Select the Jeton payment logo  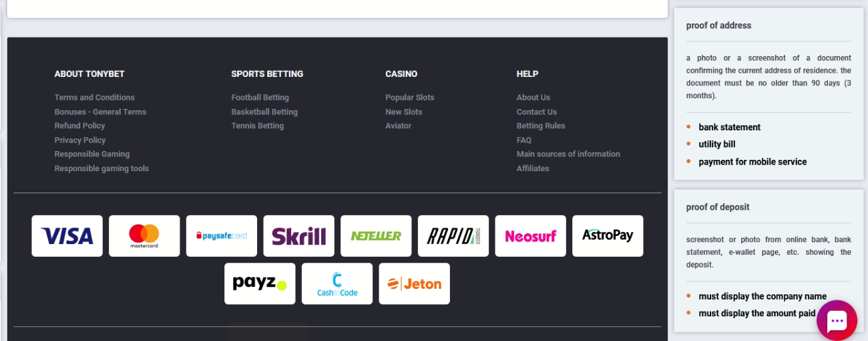click(414, 283)
